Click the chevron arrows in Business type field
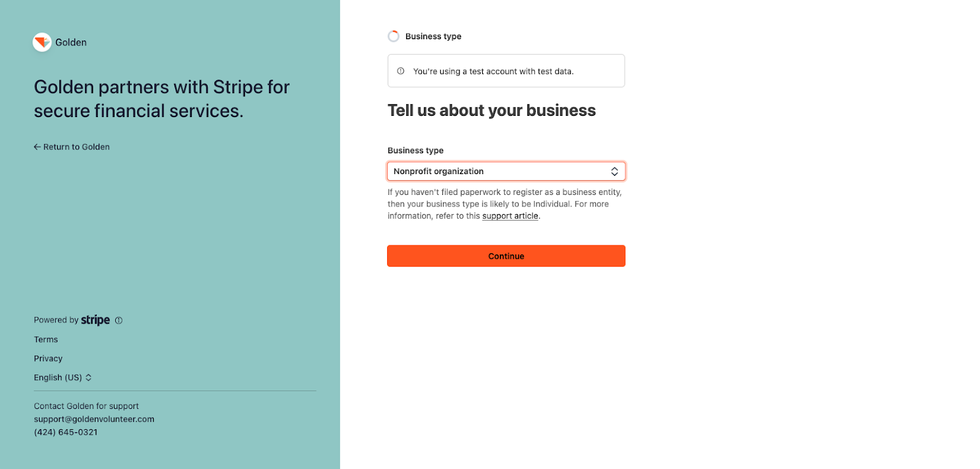 coord(614,172)
